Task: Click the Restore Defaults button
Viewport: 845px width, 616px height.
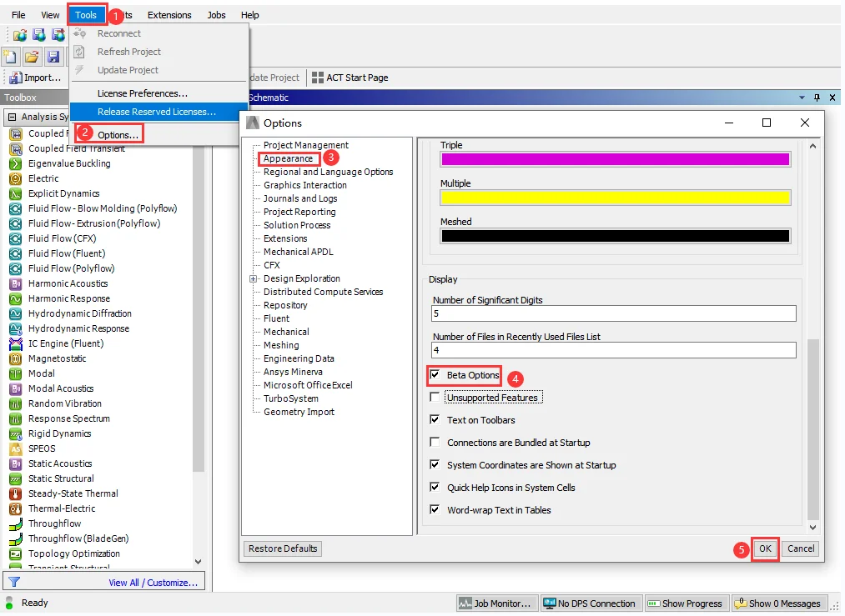Action: [x=283, y=548]
